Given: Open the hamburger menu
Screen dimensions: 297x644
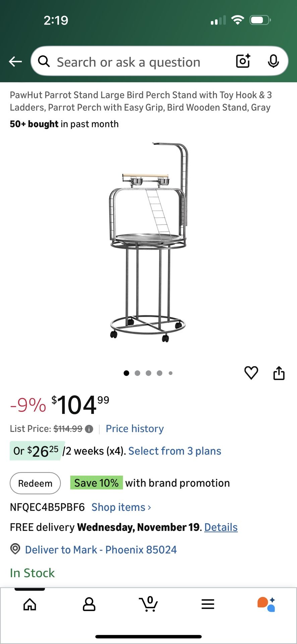Looking at the screenshot, I should tap(208, 604).
